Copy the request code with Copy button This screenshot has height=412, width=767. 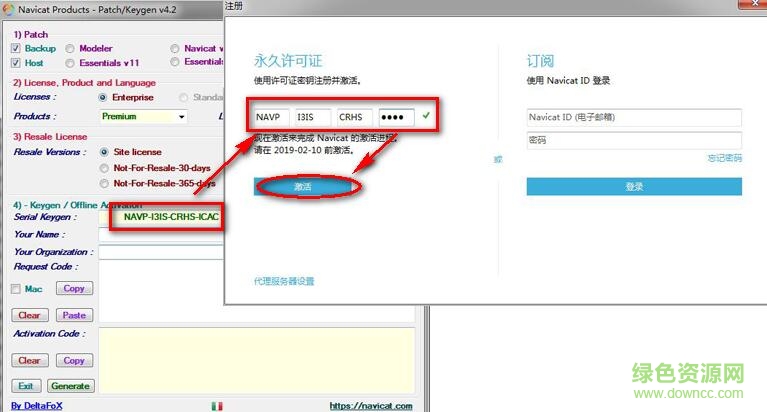74,288
